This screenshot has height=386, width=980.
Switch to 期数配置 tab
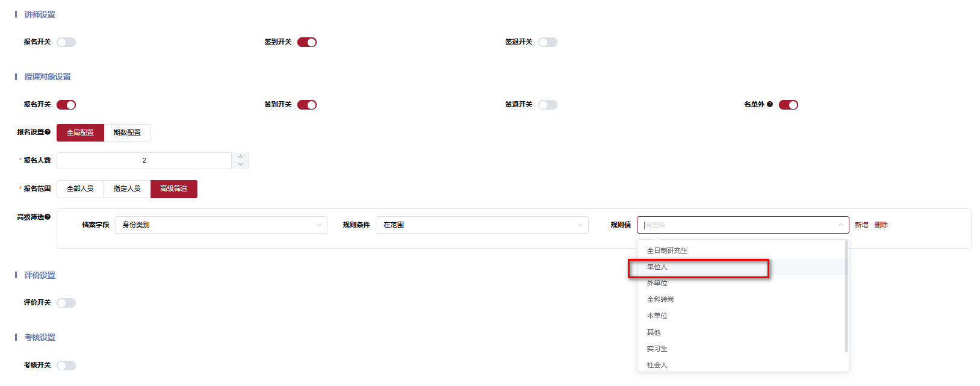point(127,132)
